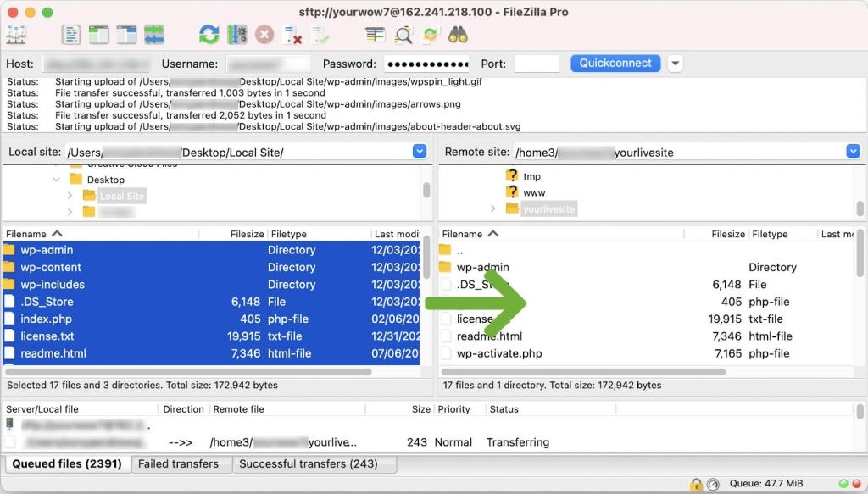Screen dimensions: 868x494
Task: Open the Quickconnect history dropdown arrow
Action: point(675,64)
